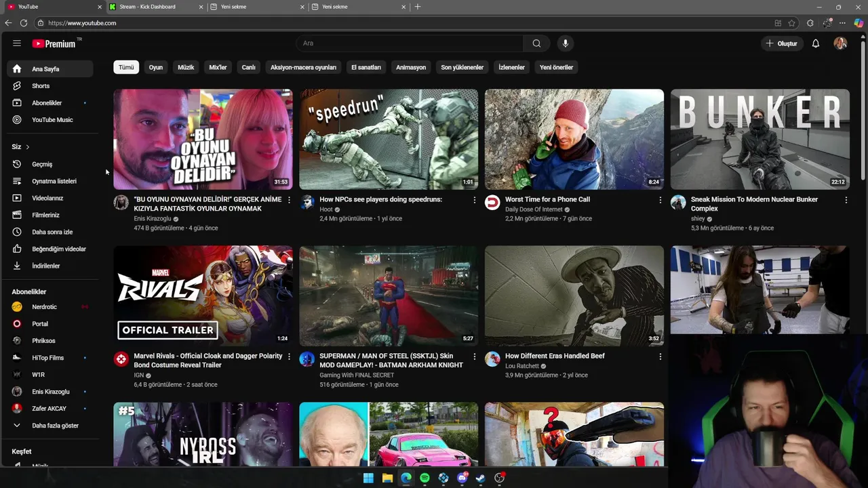Bookmark page with star icon
This screenshot has height=488, width=868.
[x=791, y=23]
